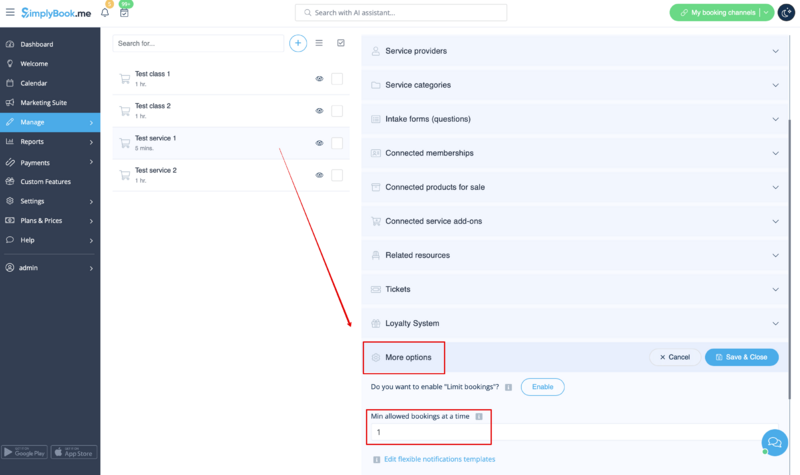Toggle the select-all checkbox icon above the service list
Image resolution: width=800 pixels, height=475 pixels.
(341, 43)
